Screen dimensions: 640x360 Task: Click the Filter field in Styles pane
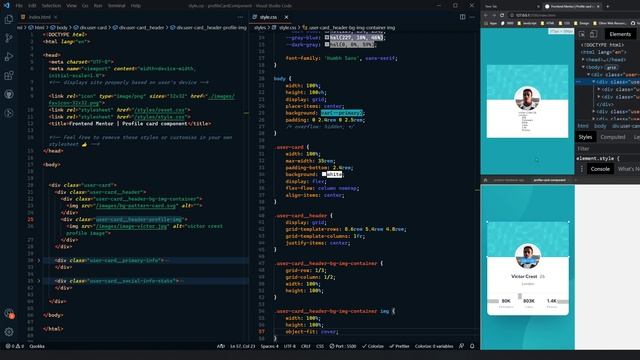pos(608,149)
